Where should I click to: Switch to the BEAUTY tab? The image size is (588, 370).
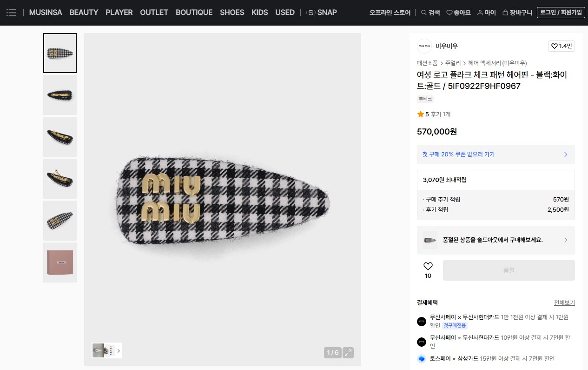pyautogui.click(x=84, y=13)
